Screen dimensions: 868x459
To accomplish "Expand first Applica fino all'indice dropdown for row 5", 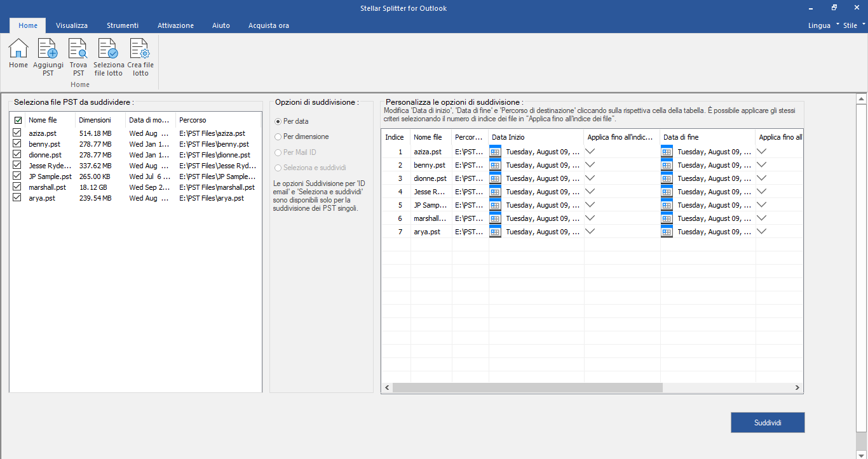I will 590,204.
